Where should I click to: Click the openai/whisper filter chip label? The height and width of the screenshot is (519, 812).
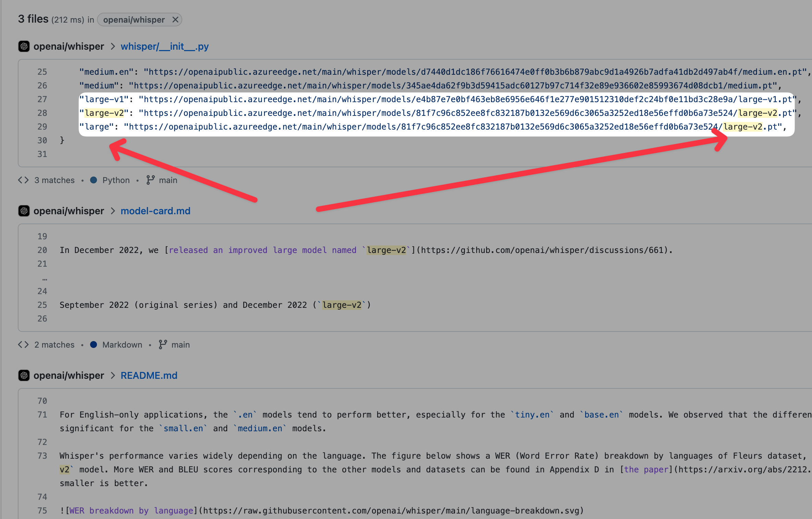click(x=134, y=20)
